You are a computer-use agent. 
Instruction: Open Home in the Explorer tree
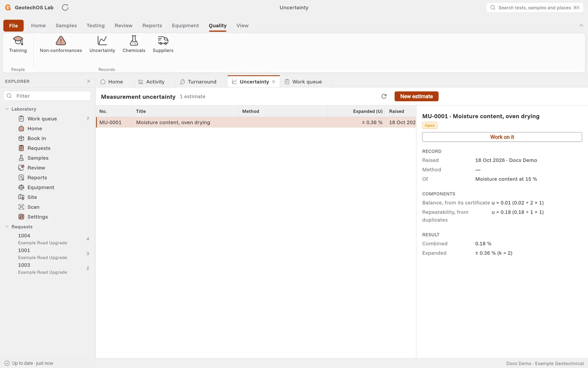[47, 128]
